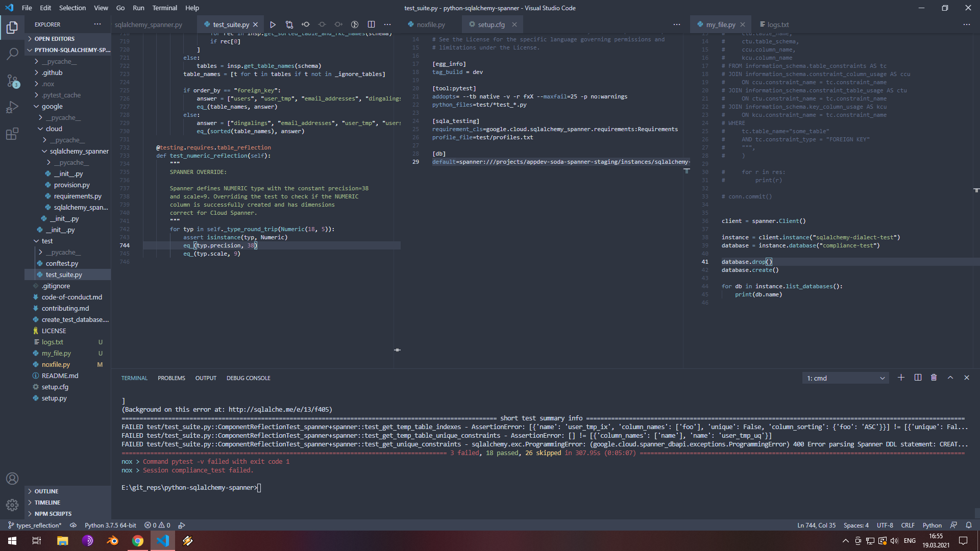Open the Extensions view icon
980x551 pixels.
[12, 134]
